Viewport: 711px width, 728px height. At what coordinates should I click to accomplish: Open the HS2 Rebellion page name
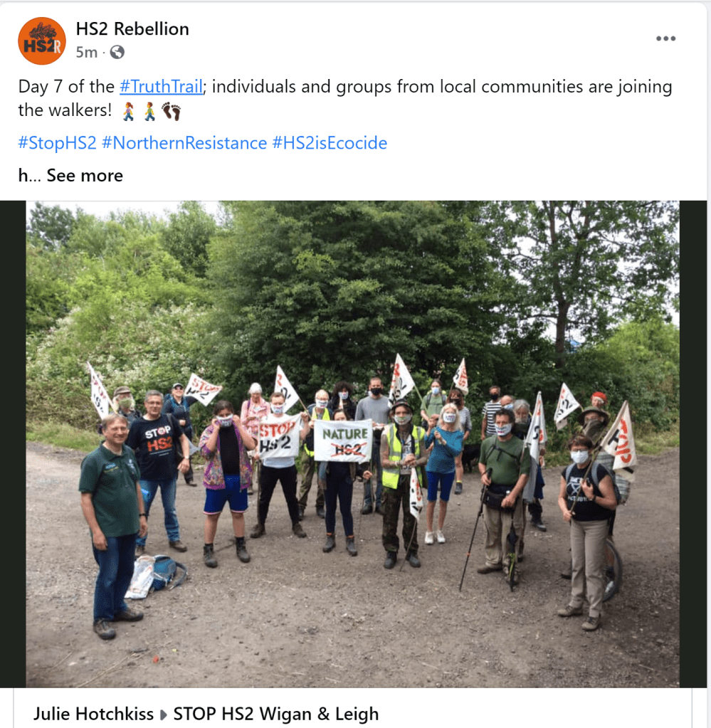(x=132, y=28)
